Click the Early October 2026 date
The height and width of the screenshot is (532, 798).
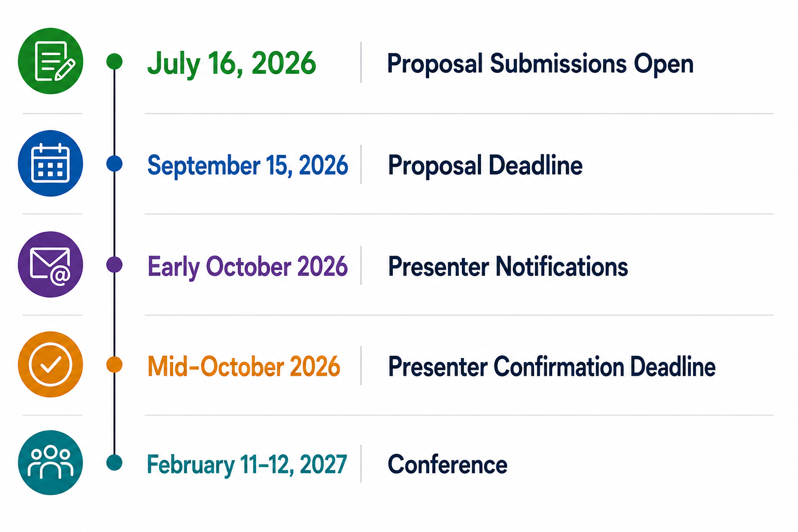click(248, 267)
